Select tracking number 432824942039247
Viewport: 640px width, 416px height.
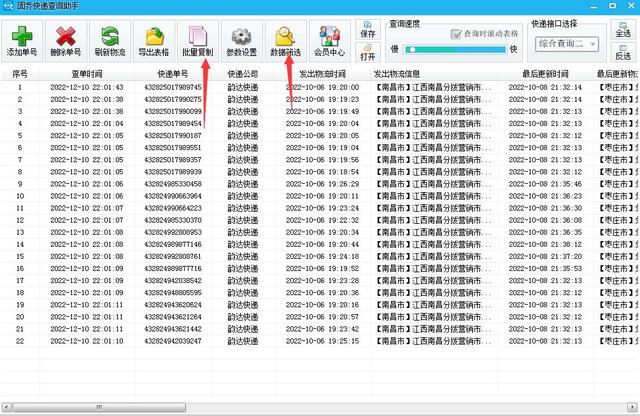(x=173, y=341)
